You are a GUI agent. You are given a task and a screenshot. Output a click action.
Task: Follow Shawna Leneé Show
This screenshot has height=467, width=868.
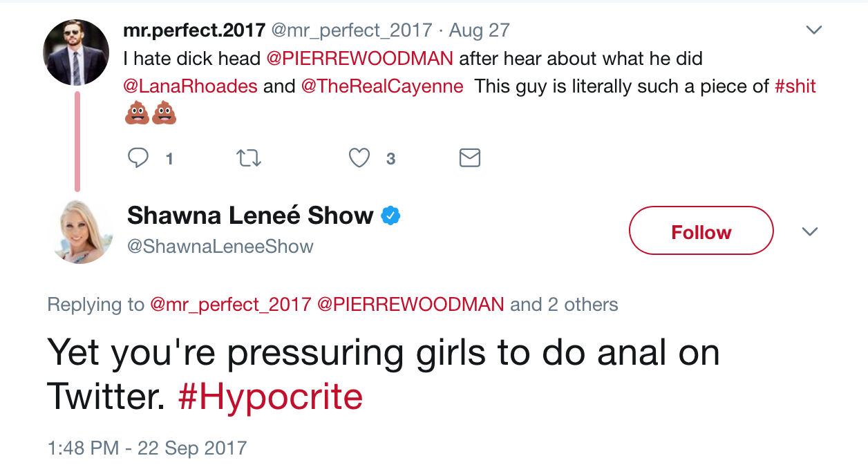pyautogui.click(x=701, y=231)
